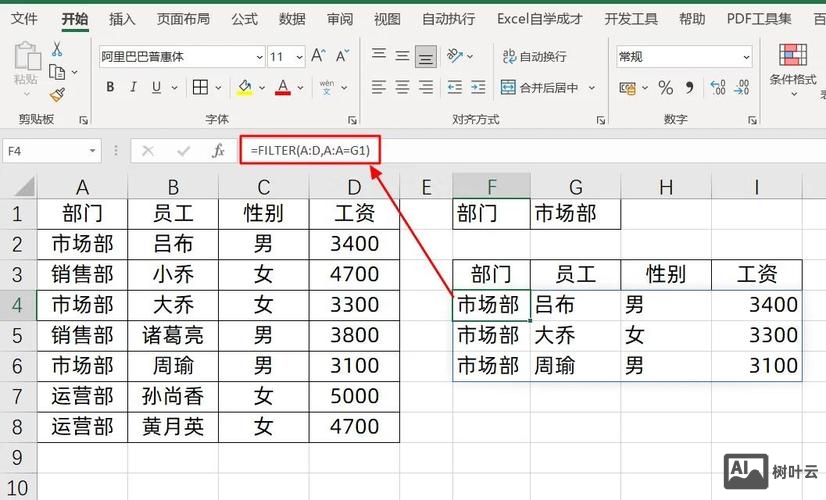Viewport: 826px width, 500px height.
Task: Decrease indent icon
Action: tap(455, 87)
